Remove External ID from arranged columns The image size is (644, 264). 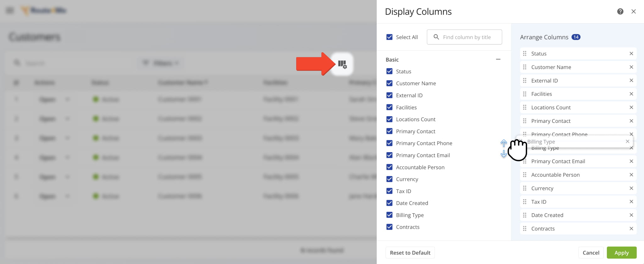[631, 81]
